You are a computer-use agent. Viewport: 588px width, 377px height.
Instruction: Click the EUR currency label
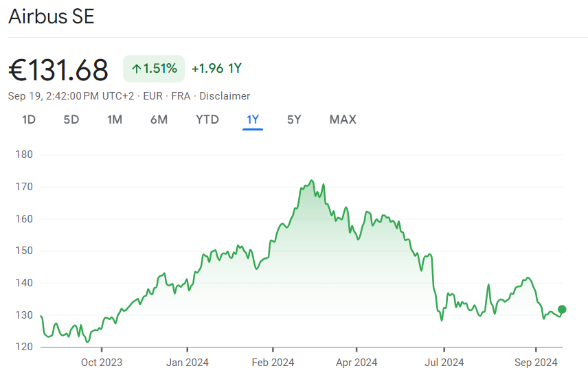point(152,96)
